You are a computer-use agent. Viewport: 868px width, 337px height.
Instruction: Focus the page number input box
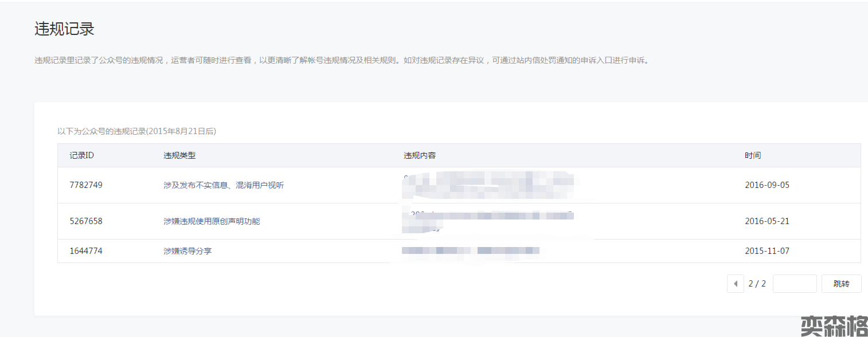(794, 284)
